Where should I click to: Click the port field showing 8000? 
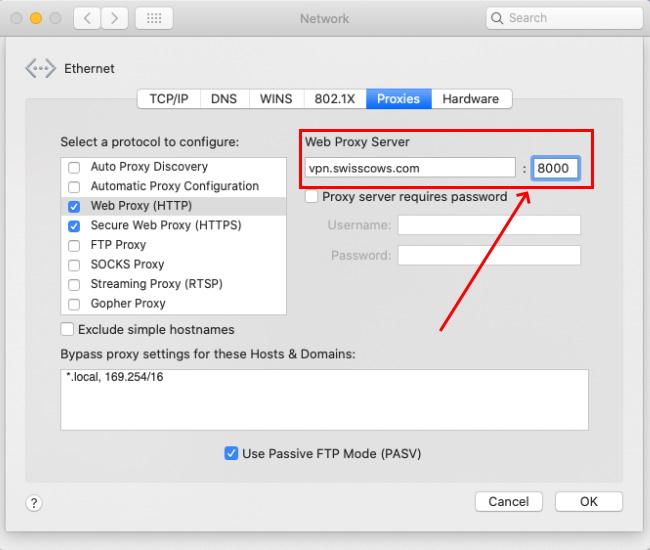555,168
